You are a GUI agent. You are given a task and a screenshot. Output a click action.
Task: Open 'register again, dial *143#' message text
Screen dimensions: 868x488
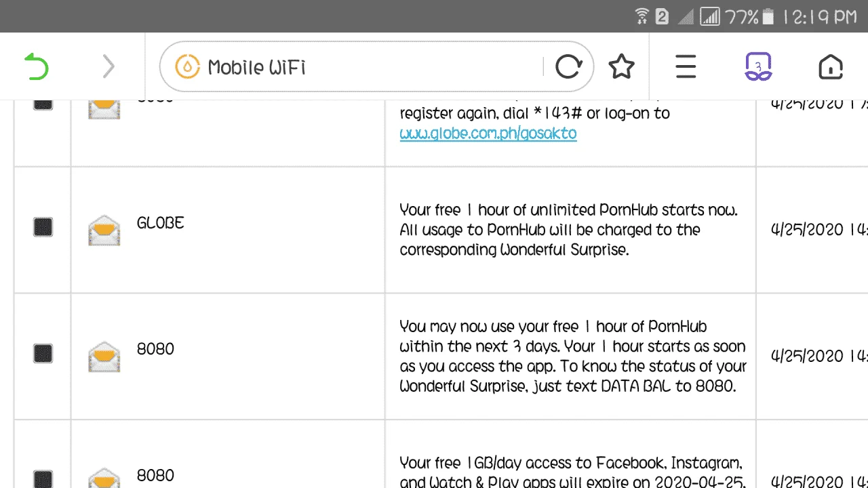coord(534,113)
